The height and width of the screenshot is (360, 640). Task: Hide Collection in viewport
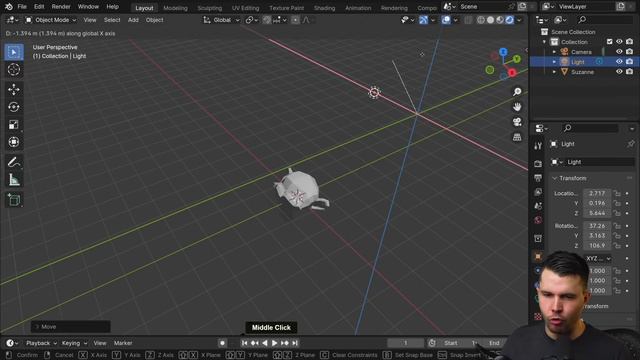click(619, 42)
